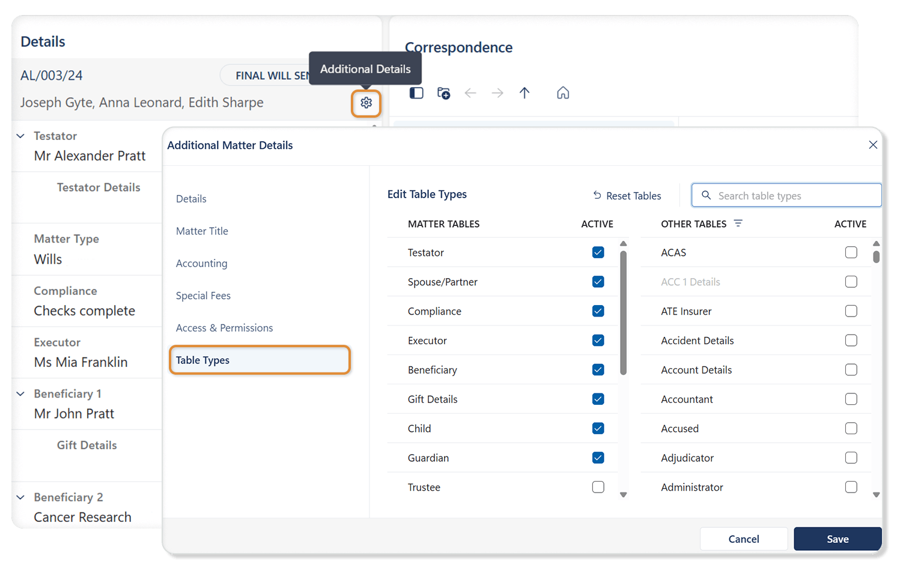This screenshot has height=573, width=924.
Task: Collapse the Testator section chevron
Action: pos(20,136)
